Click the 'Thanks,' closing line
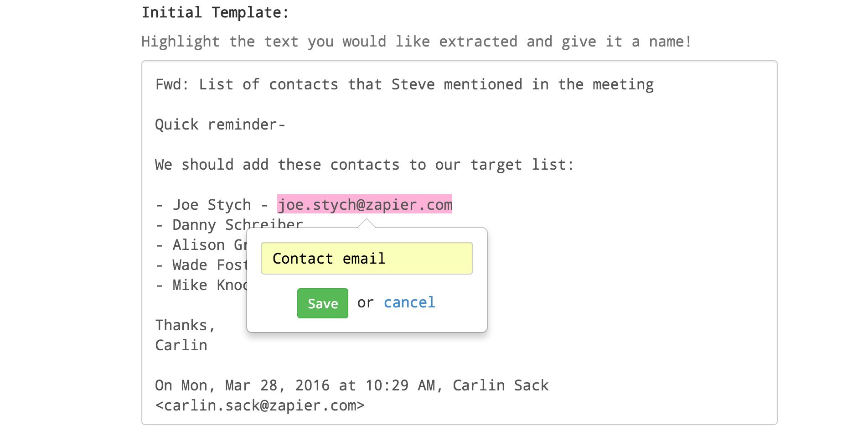Screen dimensions: 868x426 tap(185, 325)
